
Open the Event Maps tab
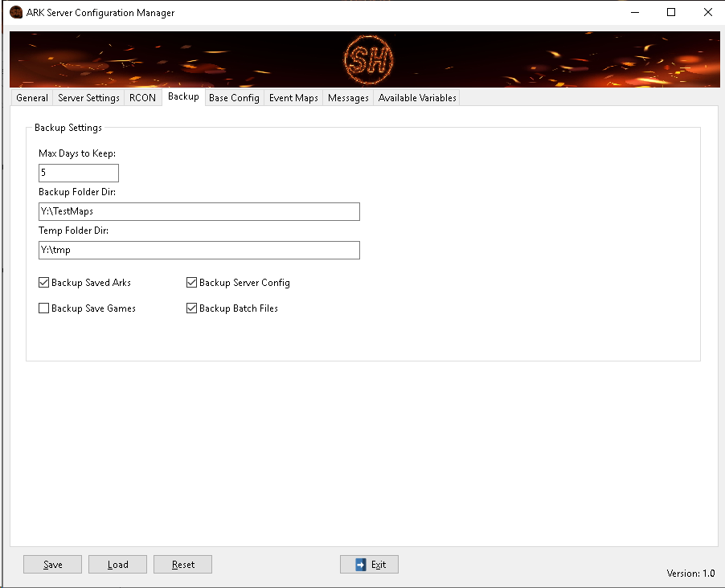[293, 98]
